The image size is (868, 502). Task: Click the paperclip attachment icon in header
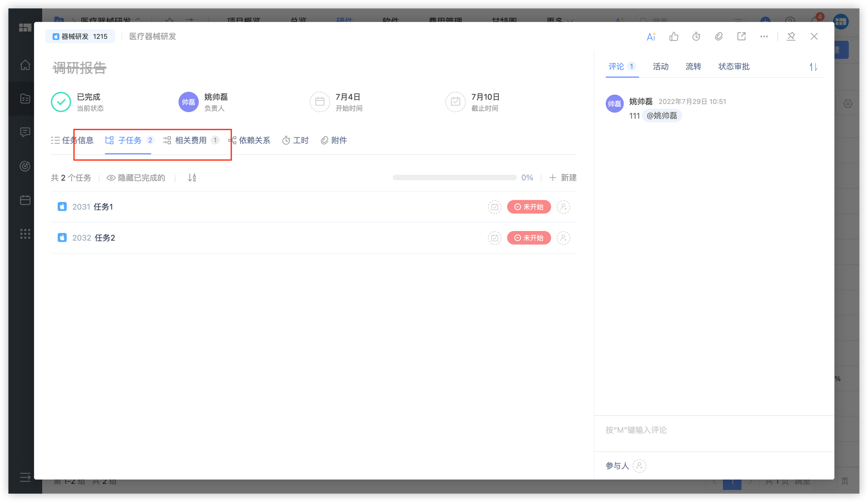coord(719,36)
